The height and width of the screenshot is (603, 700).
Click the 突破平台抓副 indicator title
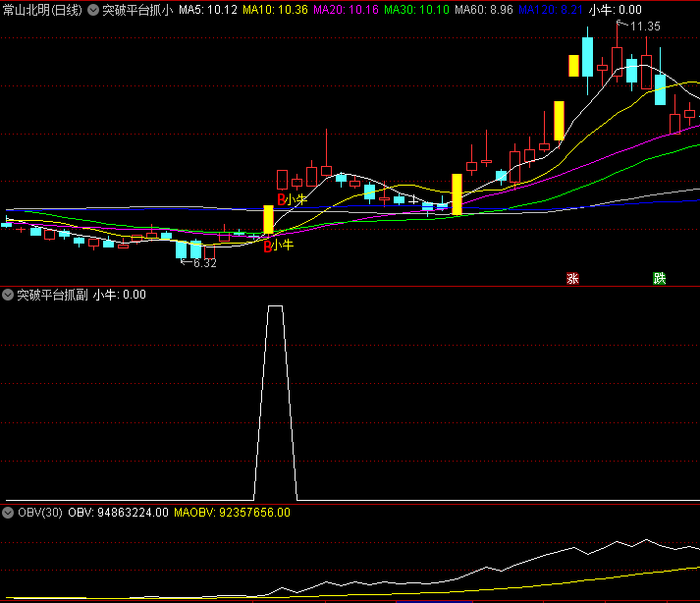(52, 295)
